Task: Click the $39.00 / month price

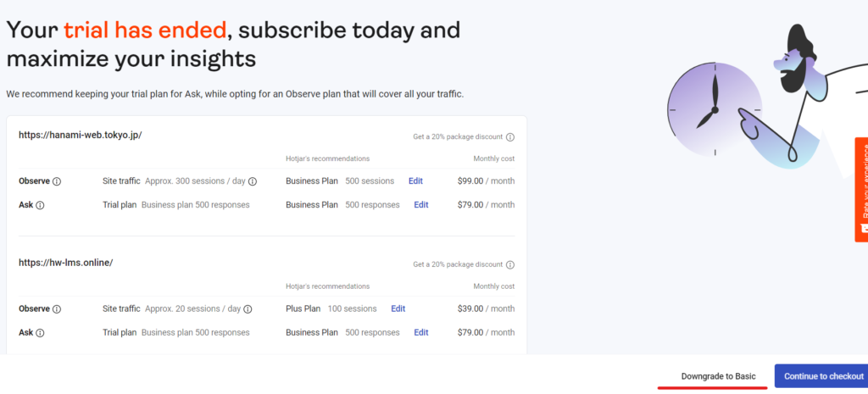Action: point(486,309)
